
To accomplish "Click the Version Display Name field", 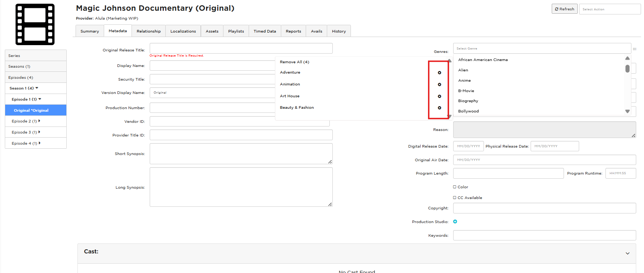I will click(212, 92).
